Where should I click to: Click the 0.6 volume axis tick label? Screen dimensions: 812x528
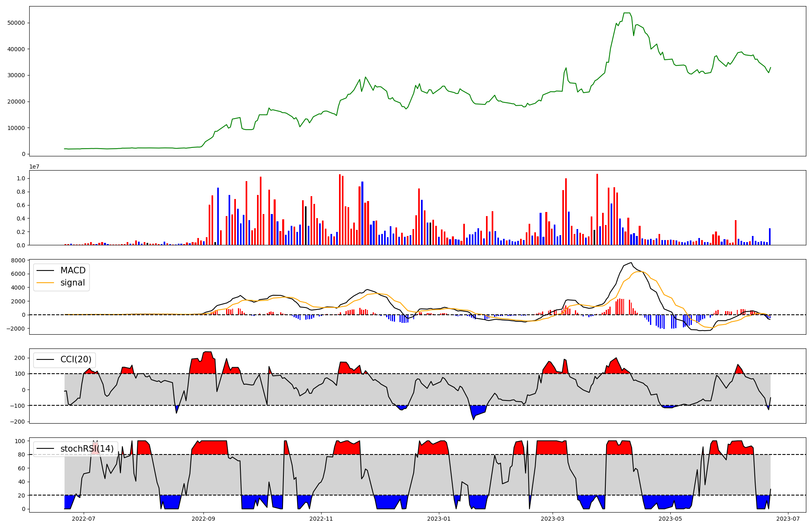pos(21,206)
